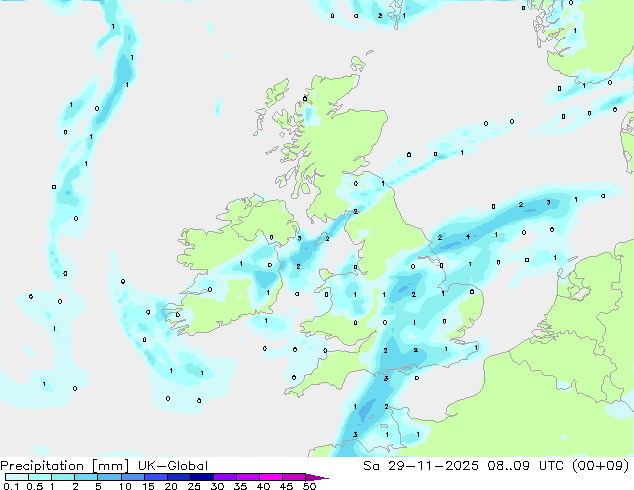The height and width of the screenshot is (490, 634).
Task: Click the '50' legend label
Action: 310,486
